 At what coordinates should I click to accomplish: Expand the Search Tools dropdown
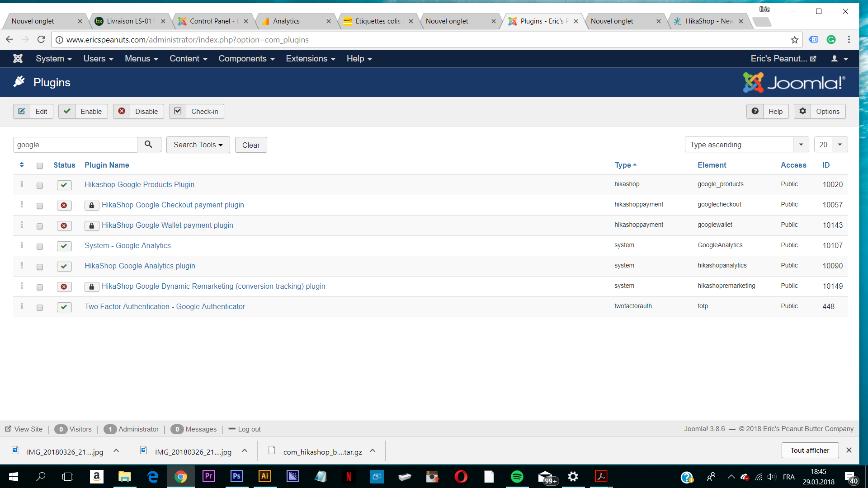198,145
